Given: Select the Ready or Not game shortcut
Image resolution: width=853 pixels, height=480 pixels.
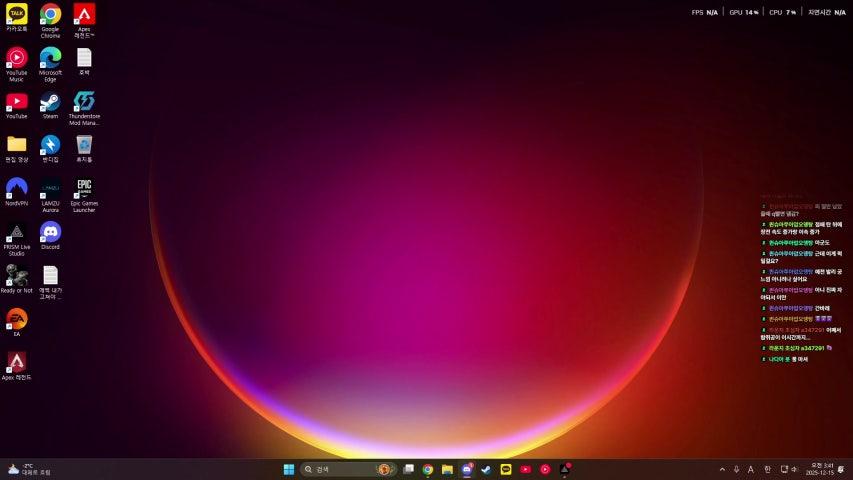Looking at the screenshot, I should pos(17,275).
